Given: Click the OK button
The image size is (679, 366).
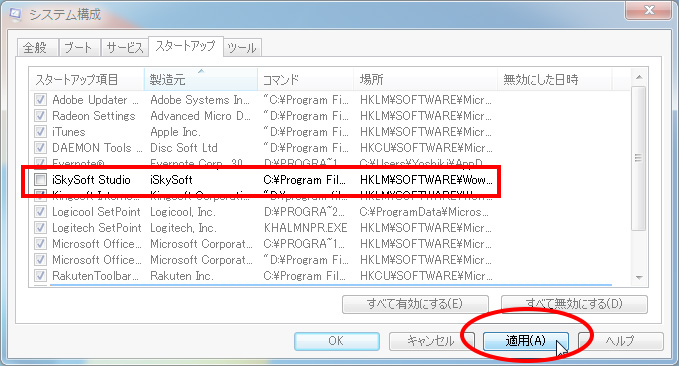Looking at the screenshot, I should (x=337, y=341).
